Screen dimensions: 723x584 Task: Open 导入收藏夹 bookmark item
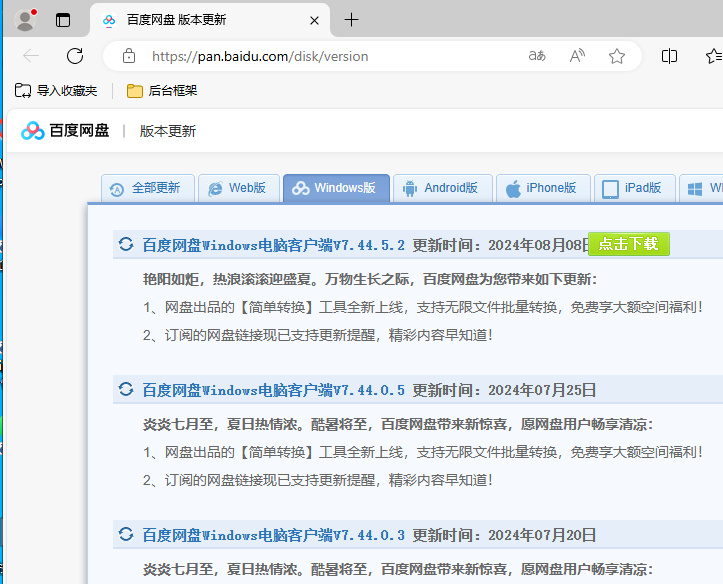pos(56,90)
